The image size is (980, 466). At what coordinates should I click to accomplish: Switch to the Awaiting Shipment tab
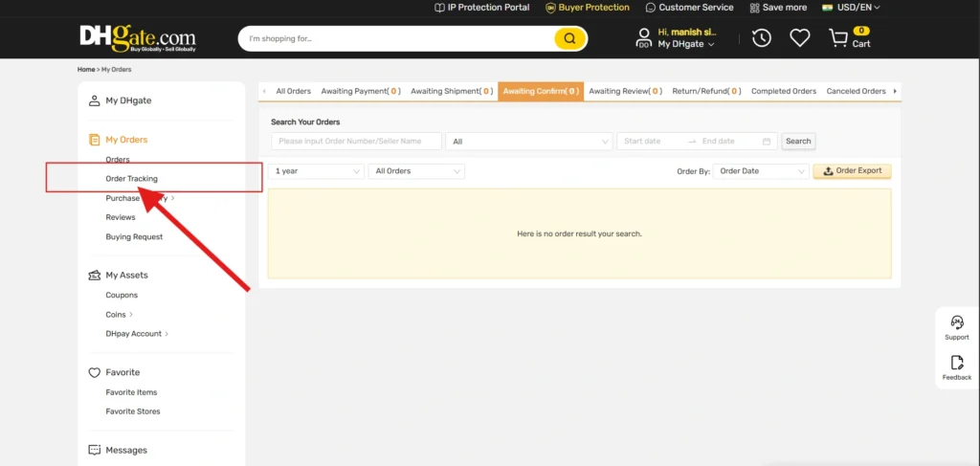tap(452, 91)
